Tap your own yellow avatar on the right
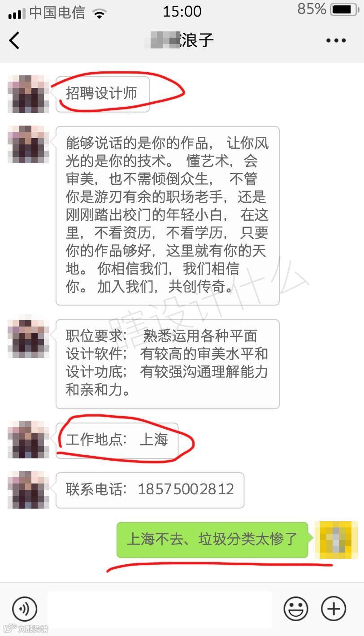The height and width of the screenshot is (636, 364). (336, 540)
